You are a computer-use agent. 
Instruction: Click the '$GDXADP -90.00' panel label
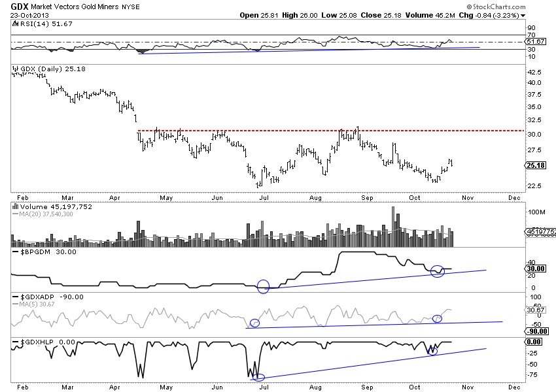point(52,297)
